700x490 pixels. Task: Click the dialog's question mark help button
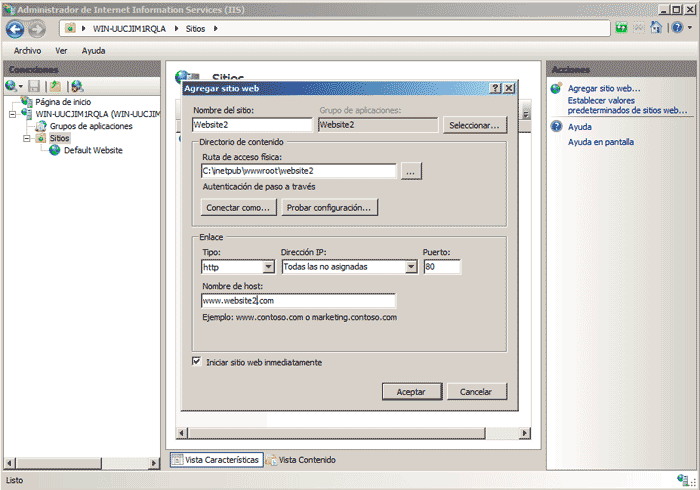(496, 88)
